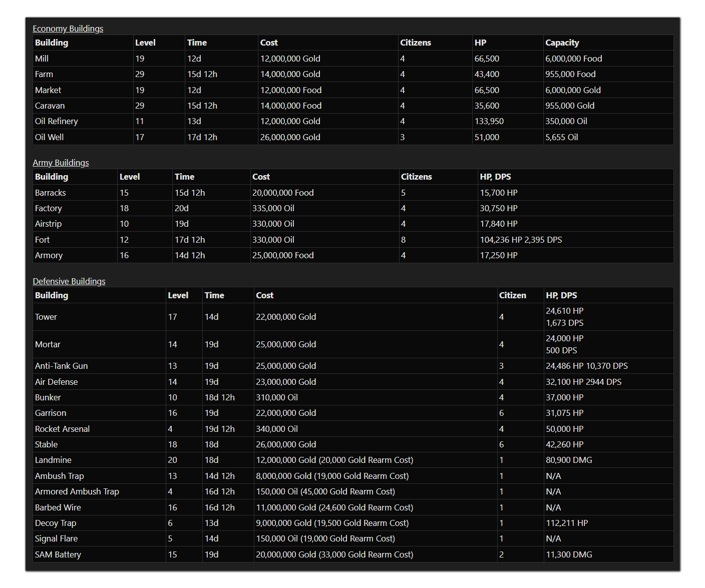This screenshot has width=705, height=588.
Task: Click the SAM Battery cell
Action: pos(99,554)
